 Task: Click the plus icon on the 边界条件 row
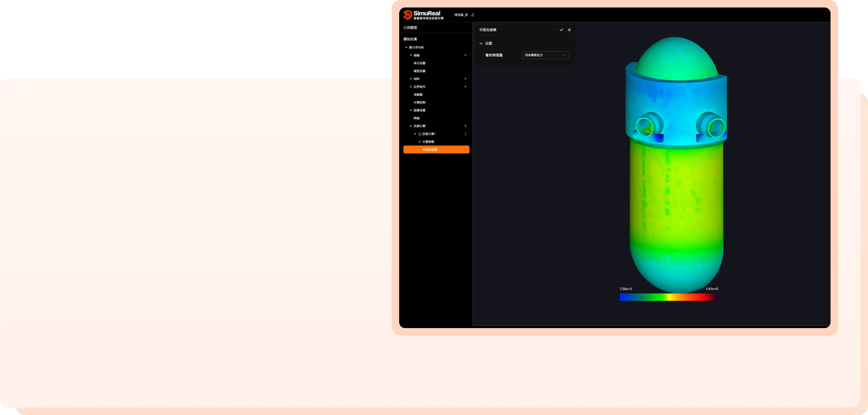point(466,86)
